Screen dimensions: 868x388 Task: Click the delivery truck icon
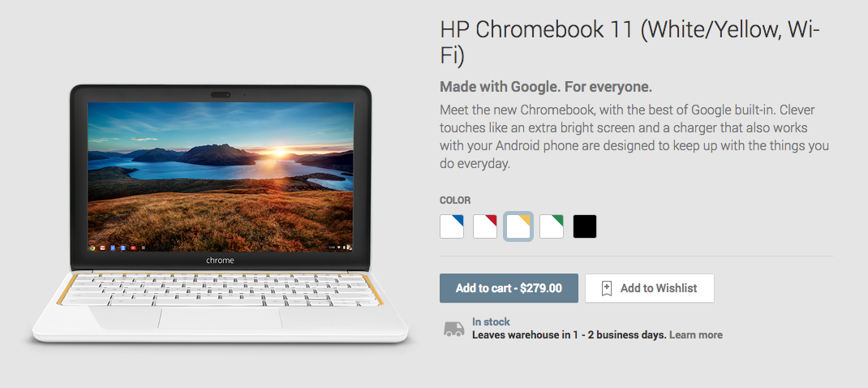coord(454,330)
